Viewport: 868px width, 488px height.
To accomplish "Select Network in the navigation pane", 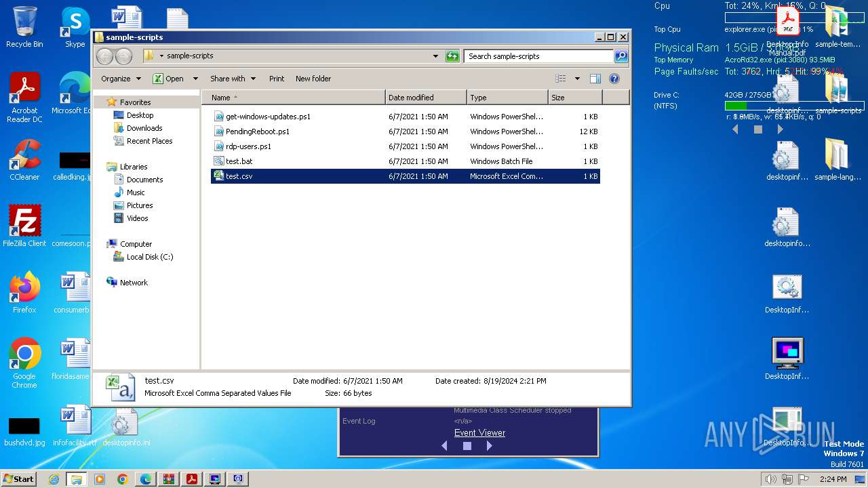I will 134,283.
